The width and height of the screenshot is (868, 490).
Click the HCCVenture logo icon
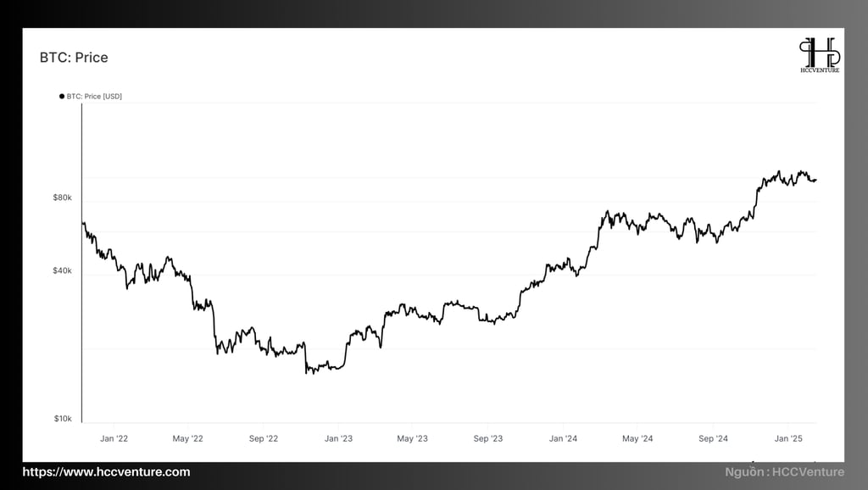pos(820,52)
